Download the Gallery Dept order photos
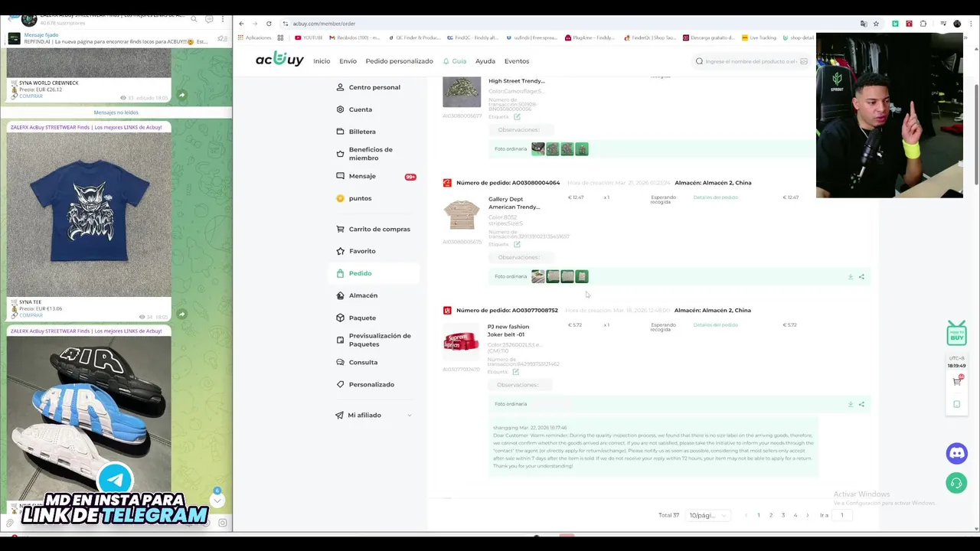The height and width of the screenshot is (551, 980). (x=850, y=276)
